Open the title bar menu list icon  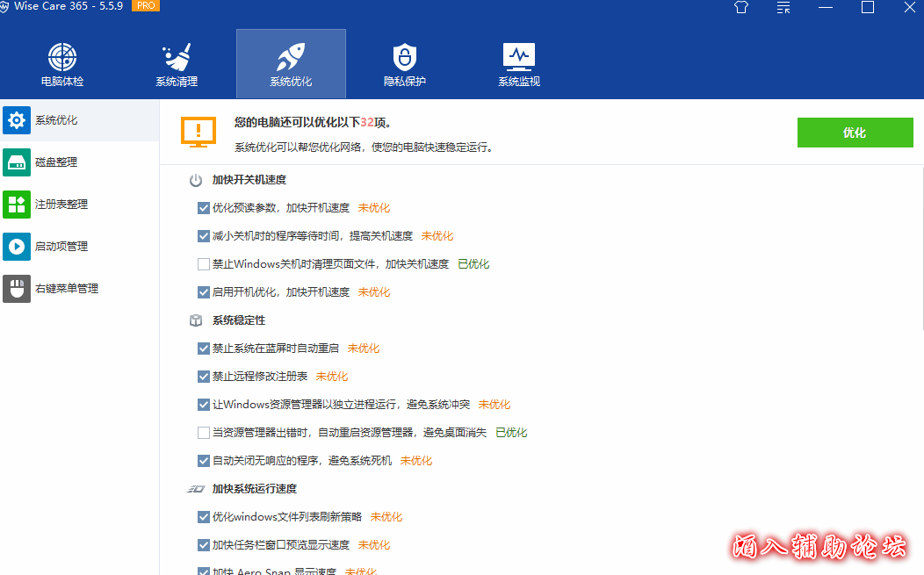[783, 8]
